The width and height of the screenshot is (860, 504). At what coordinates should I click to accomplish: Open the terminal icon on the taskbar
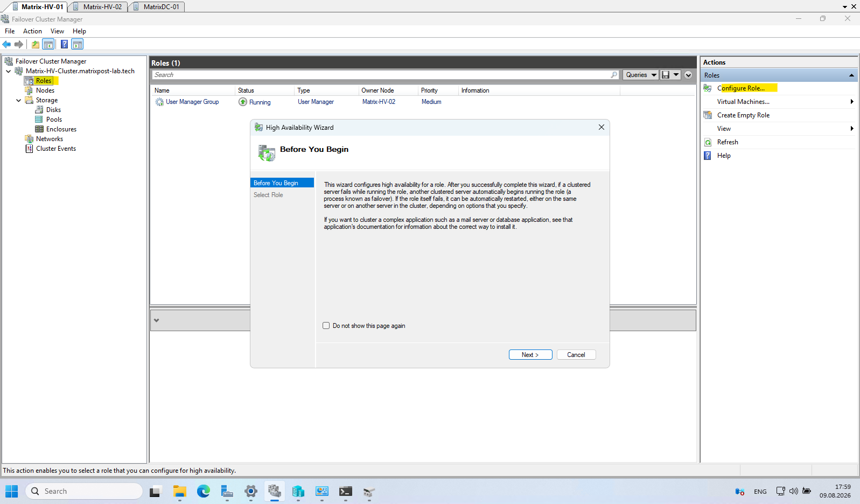(346, 491)
